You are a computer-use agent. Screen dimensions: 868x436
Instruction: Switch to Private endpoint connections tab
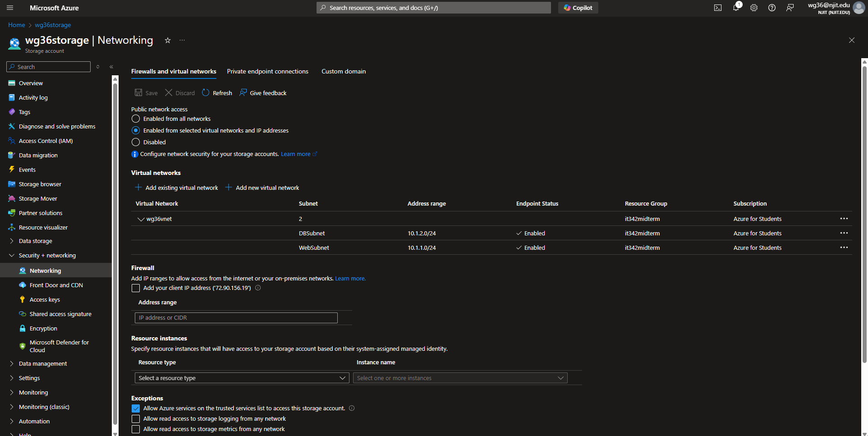click(267, 71)
